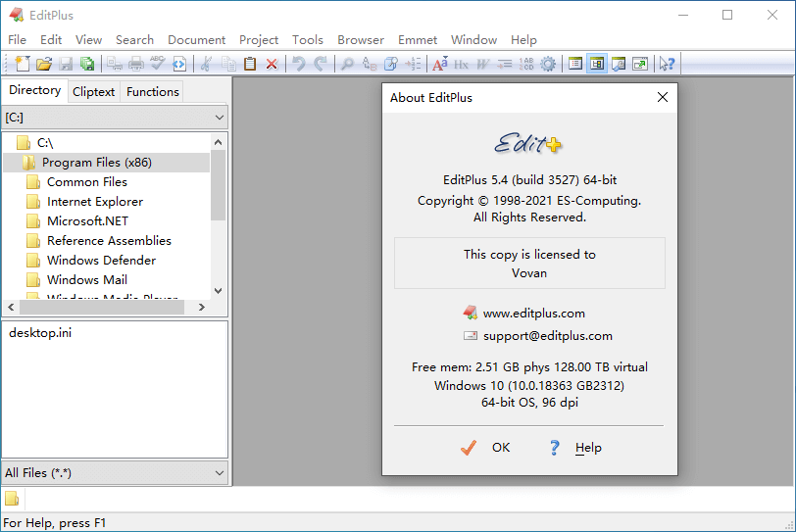Click the Cut scissors icon
The height and width of the screenshot is (532, 796).
[x=206, y=64]
